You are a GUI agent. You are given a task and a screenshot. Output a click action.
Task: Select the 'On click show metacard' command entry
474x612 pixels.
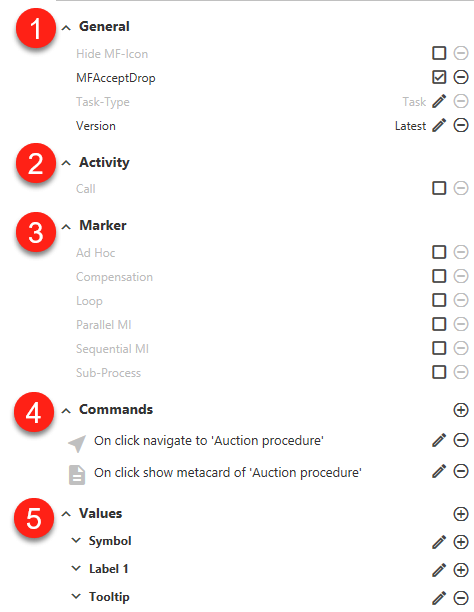[x=228, y=473]
